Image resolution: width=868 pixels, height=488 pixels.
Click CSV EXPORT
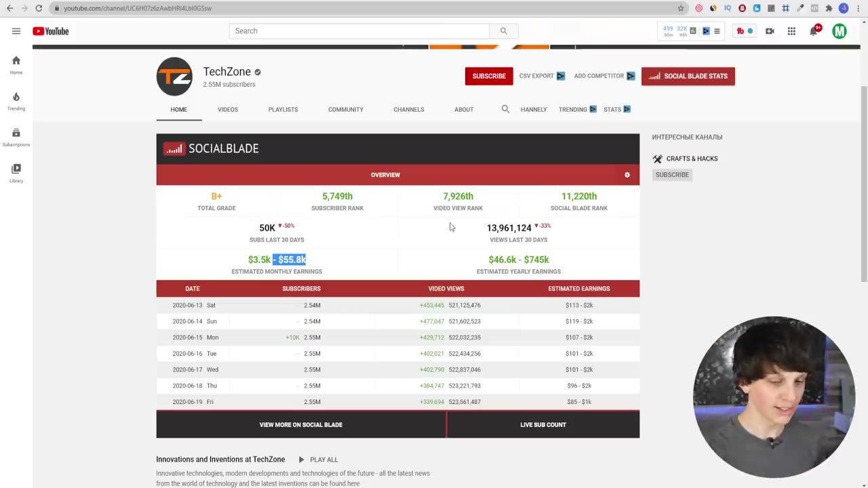coord(542,76)
